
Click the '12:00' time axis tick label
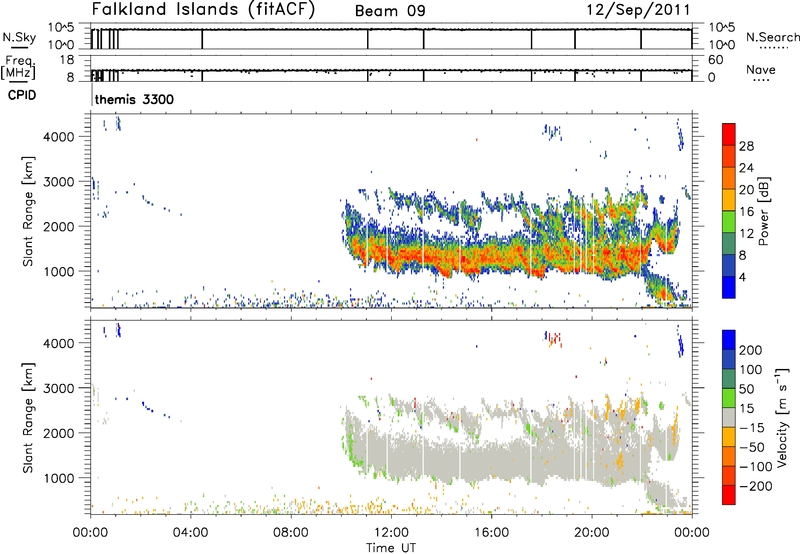(x=391, y=532)
